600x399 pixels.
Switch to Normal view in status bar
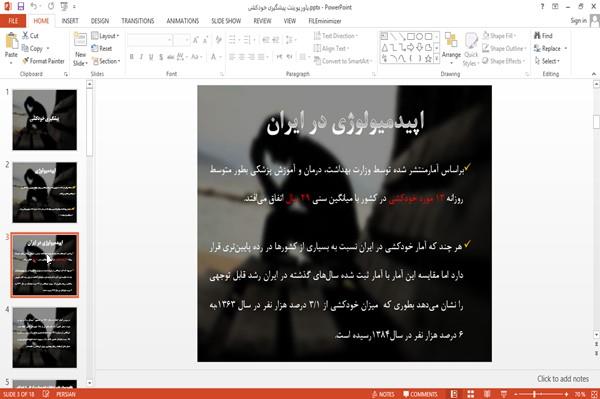pos(454,394)
